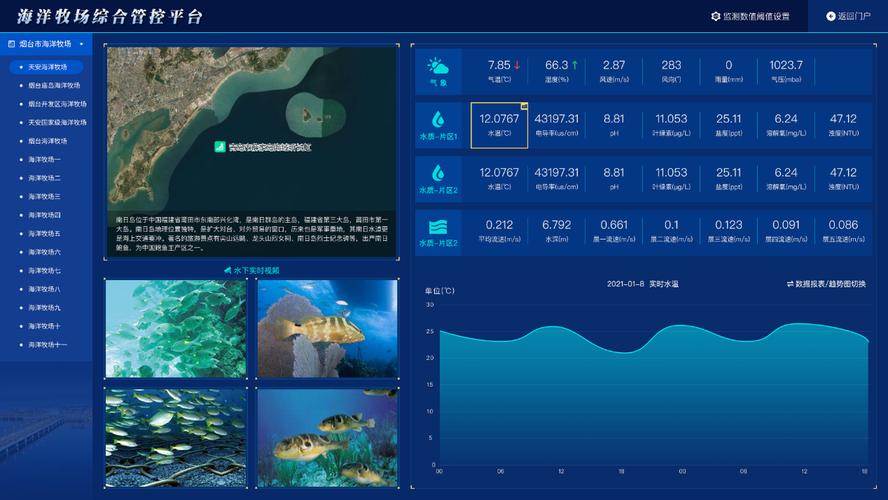The width and height of the screenshot is (888, 500).
Task: Select 烟台海洋牧场 in the sidebar
Action: [48, 141]
